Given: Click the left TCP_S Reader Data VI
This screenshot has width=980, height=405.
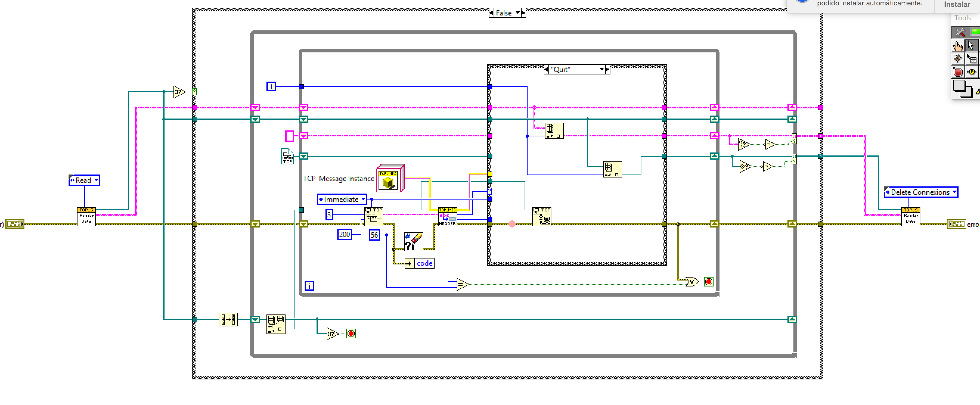Looking at the screenshot, I should tap(86, 216).
